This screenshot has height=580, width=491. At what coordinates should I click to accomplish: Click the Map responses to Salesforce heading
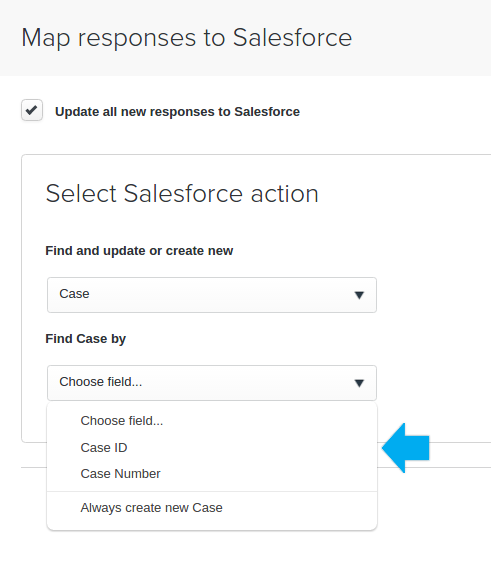[186, 38]
